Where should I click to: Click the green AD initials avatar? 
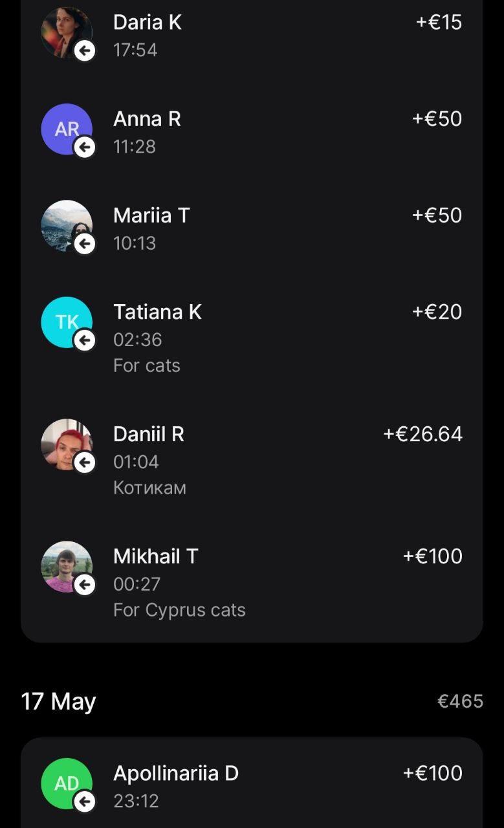click(x=66, y=783)
